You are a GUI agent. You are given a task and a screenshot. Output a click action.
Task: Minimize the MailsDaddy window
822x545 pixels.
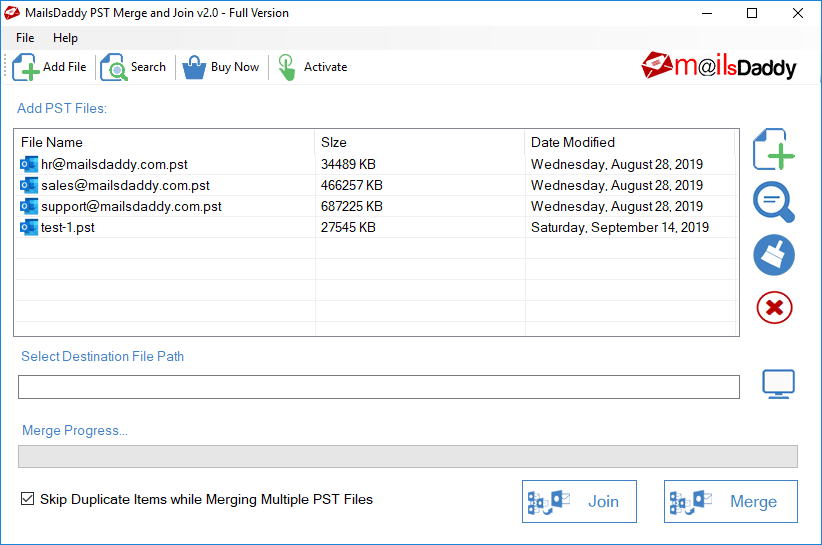[707, 13]
